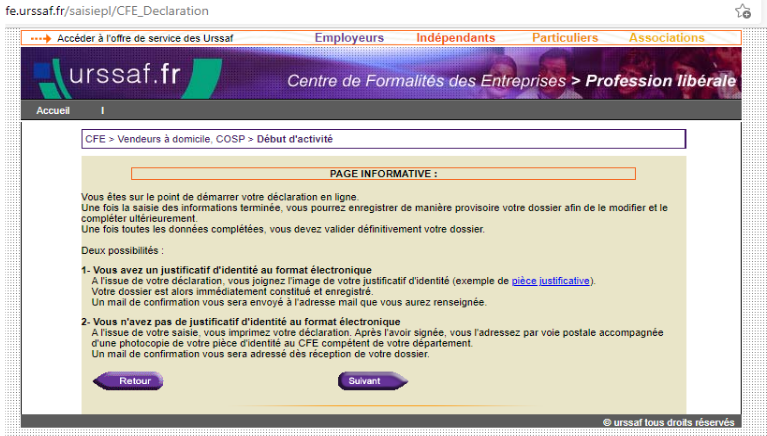The height and width of the screenshot is (436, 767).
Task: Click the CFE breadcrumb item
Action: 95,139
